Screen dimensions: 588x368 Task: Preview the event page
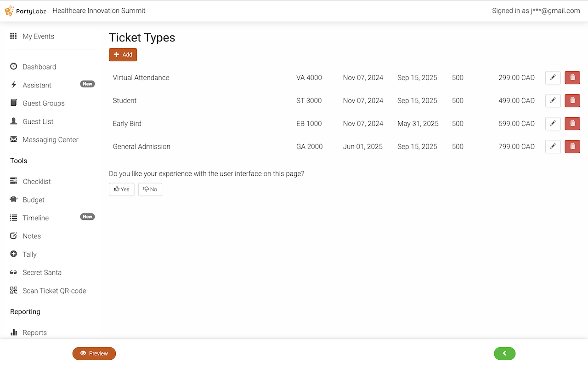click(94, 353)
